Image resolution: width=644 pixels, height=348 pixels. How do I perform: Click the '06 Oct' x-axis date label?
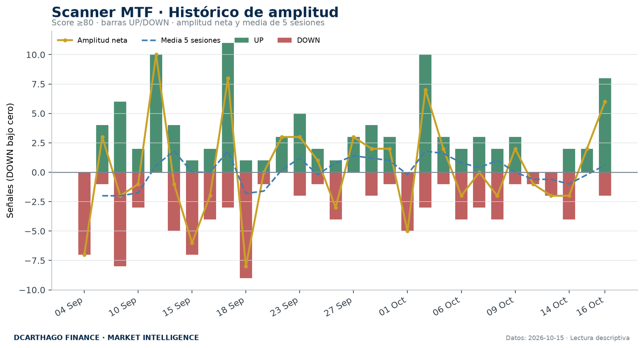click(x=447, y=307)
